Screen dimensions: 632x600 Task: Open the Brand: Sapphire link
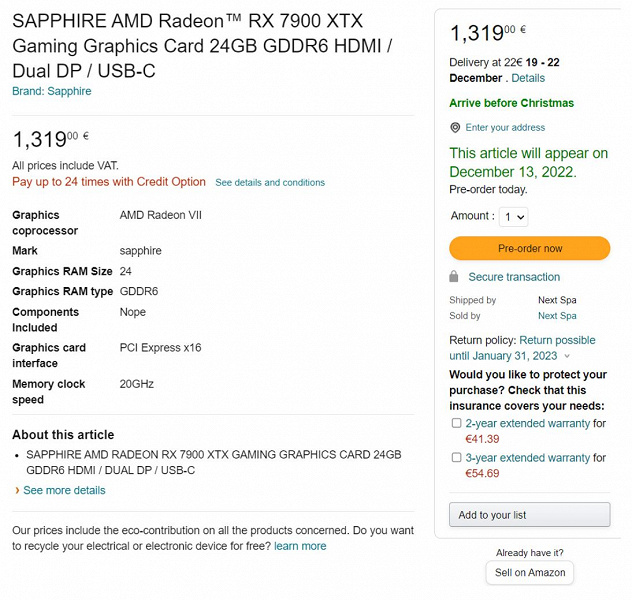point(51,91)
